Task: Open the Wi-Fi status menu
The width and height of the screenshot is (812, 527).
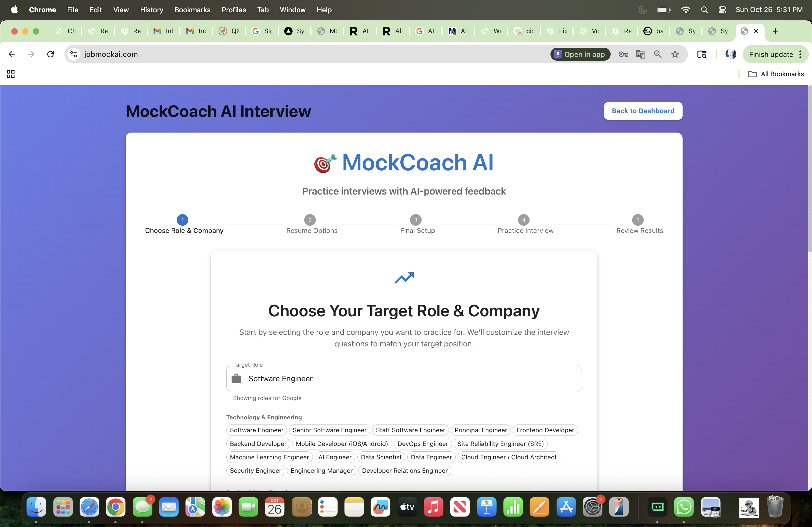Action: click(x=686, y=10)
